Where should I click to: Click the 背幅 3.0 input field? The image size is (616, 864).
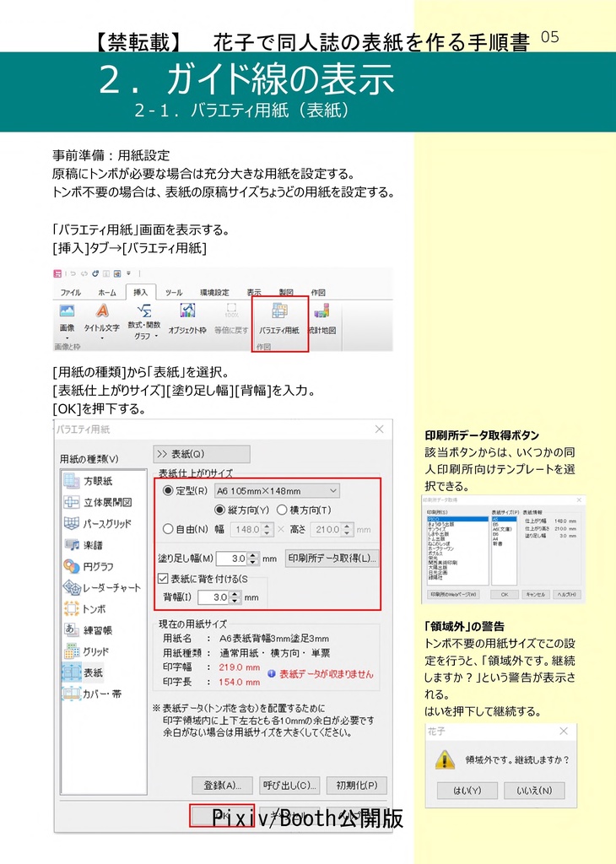(213, 597)
